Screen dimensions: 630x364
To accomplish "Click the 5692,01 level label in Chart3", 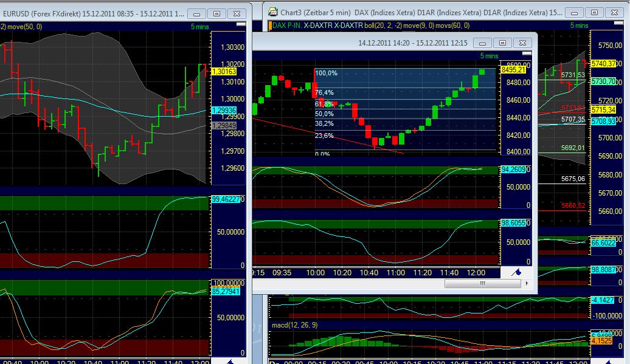I will (x=573, y=148).
